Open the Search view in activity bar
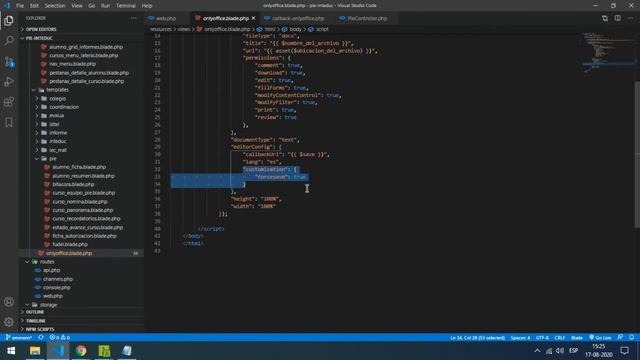 coord(9,40)
